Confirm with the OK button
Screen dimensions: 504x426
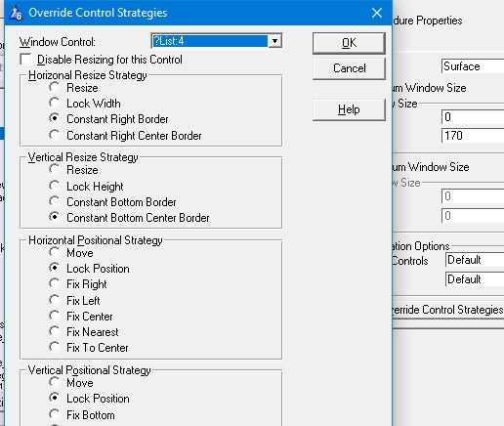click(349, 43)
